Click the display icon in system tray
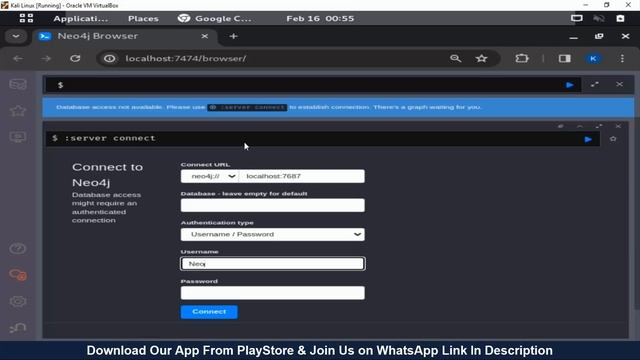The height and width of the screenshot is (360, 640). point(577,18)
